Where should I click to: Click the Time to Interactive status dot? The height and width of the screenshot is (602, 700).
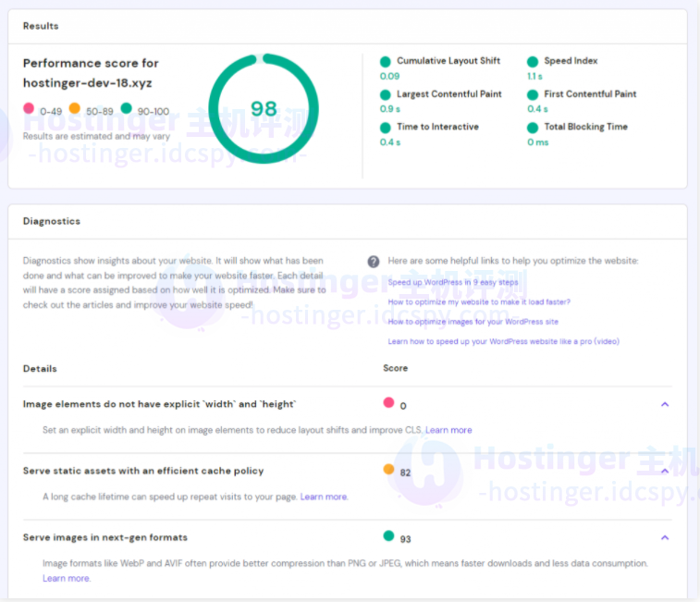coord(386,128)
